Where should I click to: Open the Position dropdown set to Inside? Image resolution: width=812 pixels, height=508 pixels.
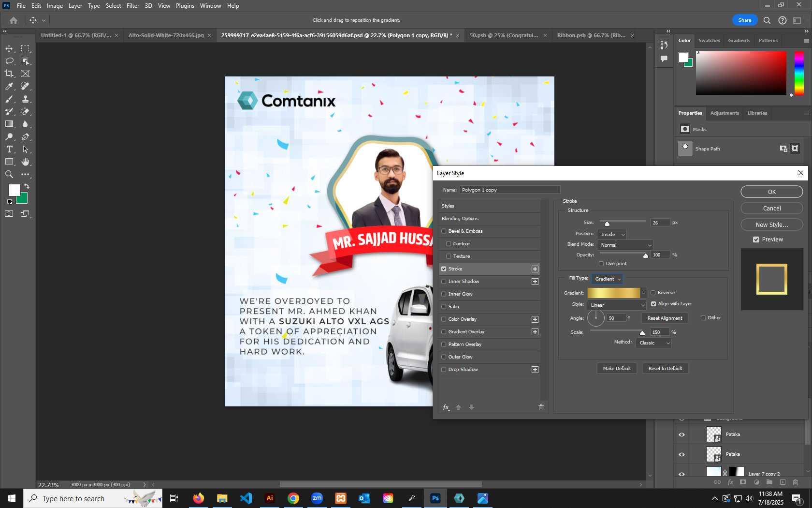(x=612, y=235)
